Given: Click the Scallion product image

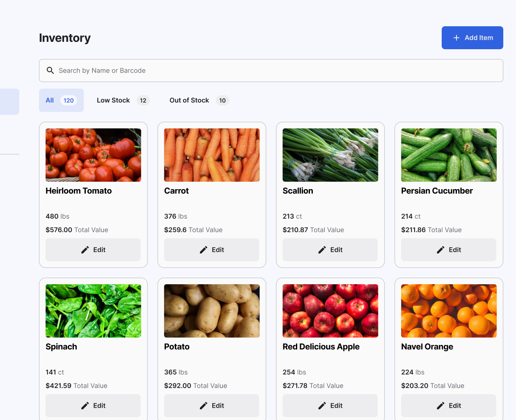Looking at the screenshot, I should (x=330, y=155).
